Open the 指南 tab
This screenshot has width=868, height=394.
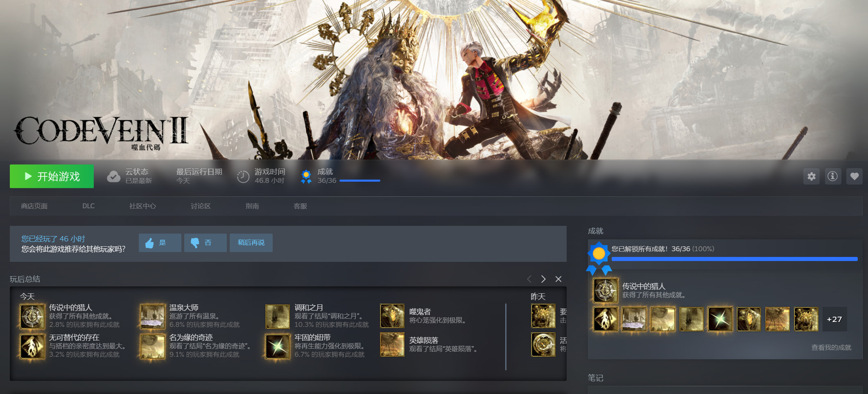tap(252, 206)
